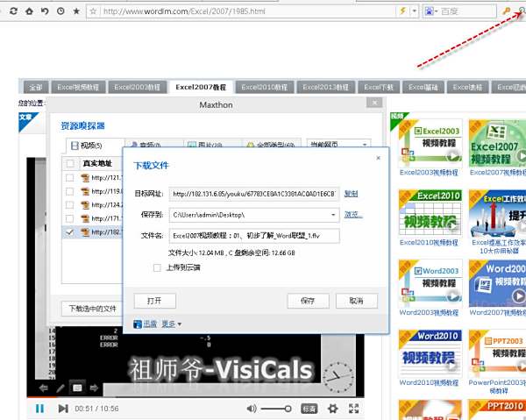This screenshot has height=420, width=526.
Task: Switch to Excel2007教程 tab
Action: [x=201, y=87]
